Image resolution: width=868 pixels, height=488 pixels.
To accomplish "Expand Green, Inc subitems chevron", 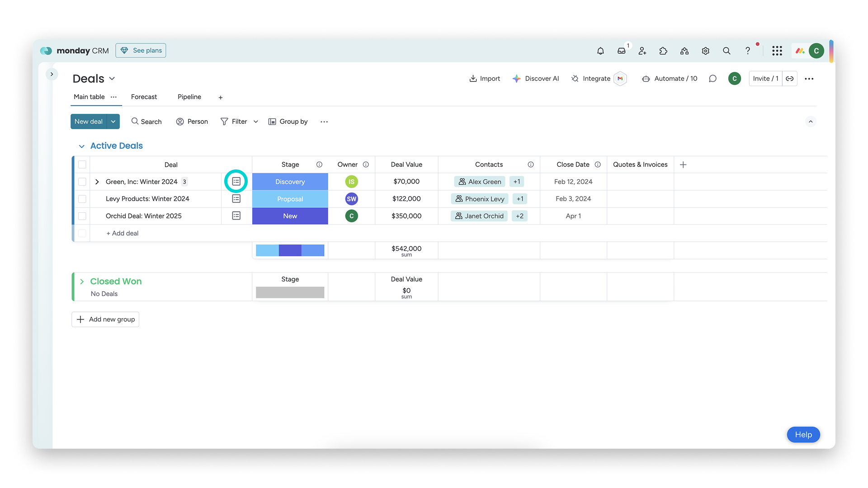I will [x=97, y=182].
